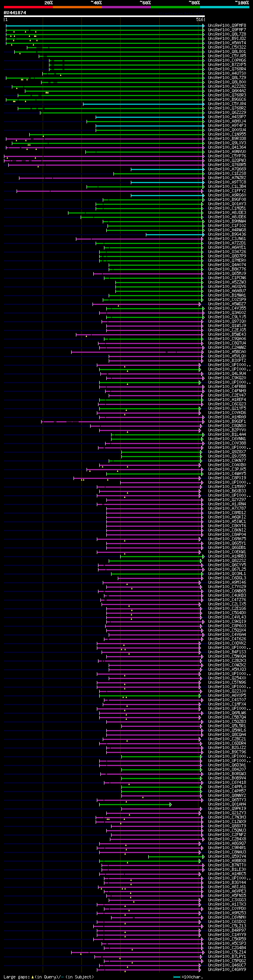Click the cyan =100char. scale bar
Screen dimensions: 253x980
click(x=177, y=977)
